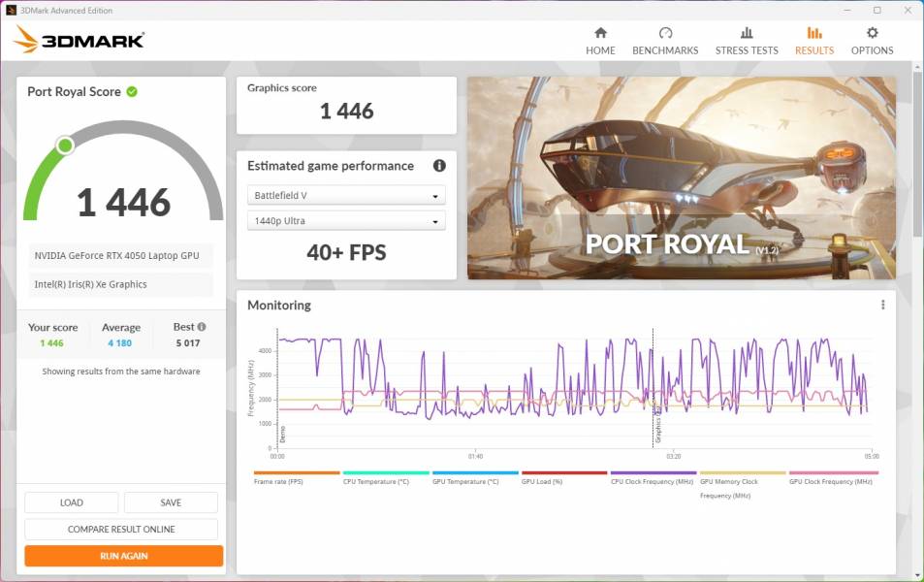The height and width of the screenshot is (582, 924).
Task: Toggle CPU Clock Frequency legend
Action: tap(653, 477)
